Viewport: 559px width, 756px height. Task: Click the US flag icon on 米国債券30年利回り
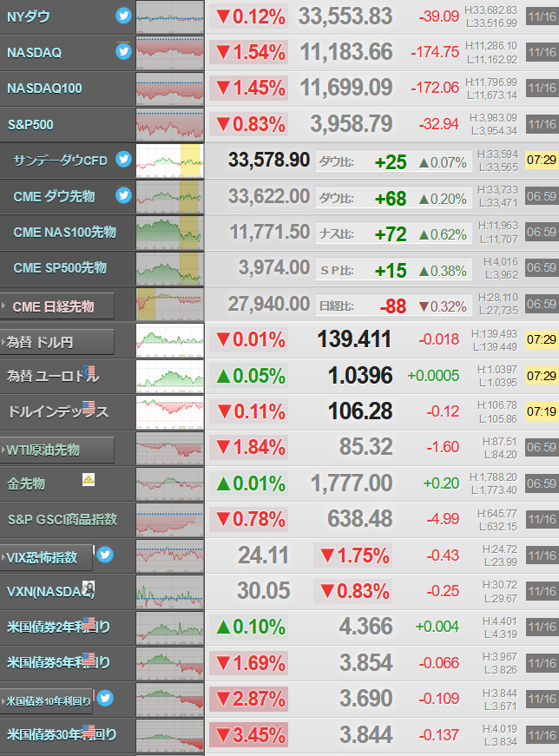click(x=89, y=731)
